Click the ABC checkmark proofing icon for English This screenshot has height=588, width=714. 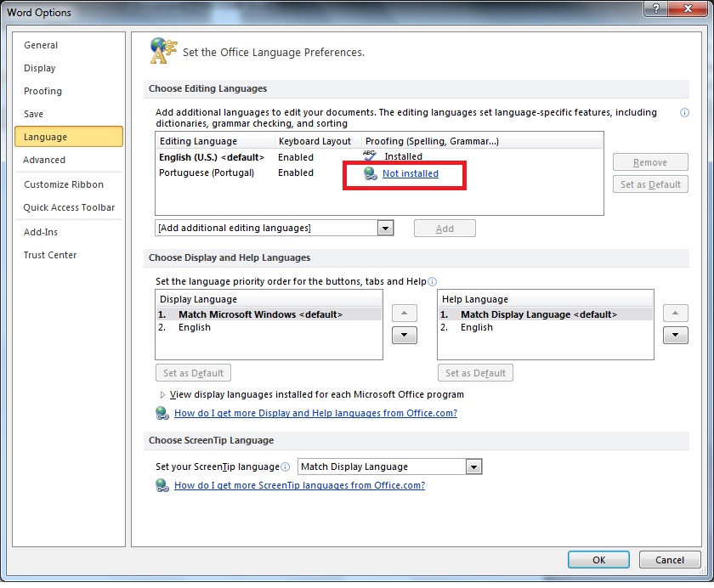click(x=369, y=155)
